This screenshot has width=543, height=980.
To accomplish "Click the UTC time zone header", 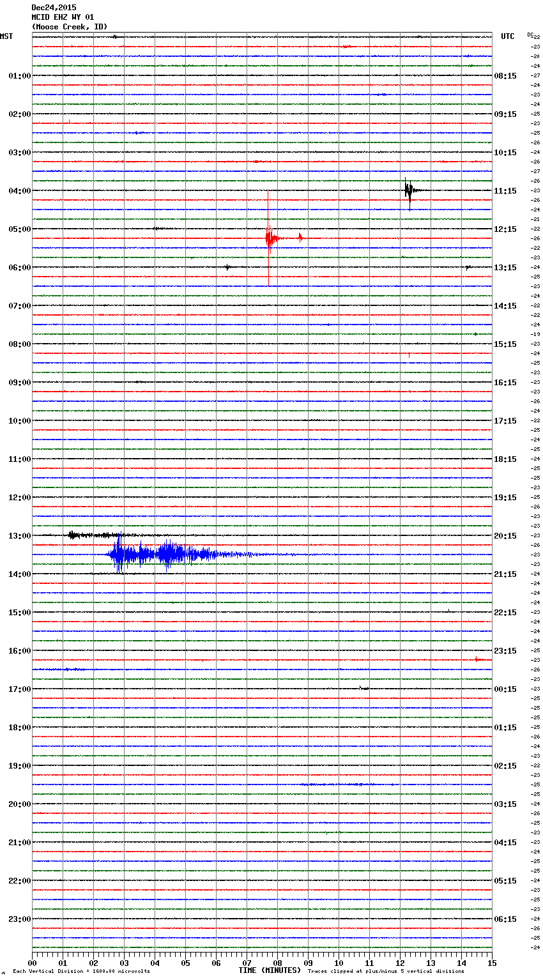I will 508,36.
